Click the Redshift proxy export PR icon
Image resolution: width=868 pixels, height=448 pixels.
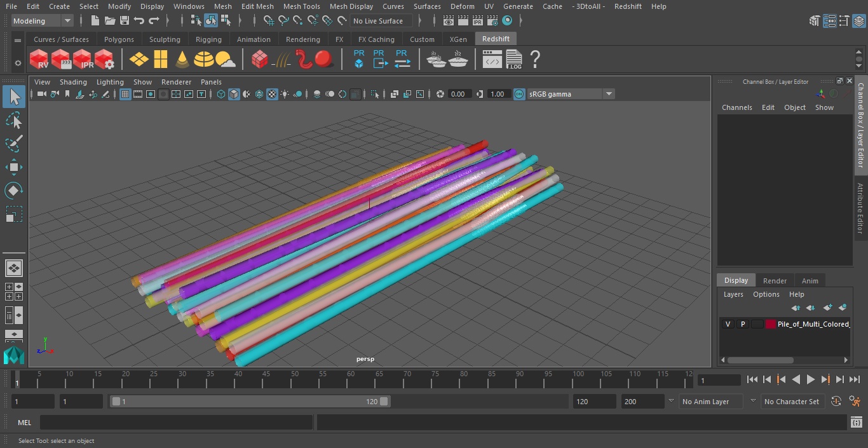coord(379,59)
